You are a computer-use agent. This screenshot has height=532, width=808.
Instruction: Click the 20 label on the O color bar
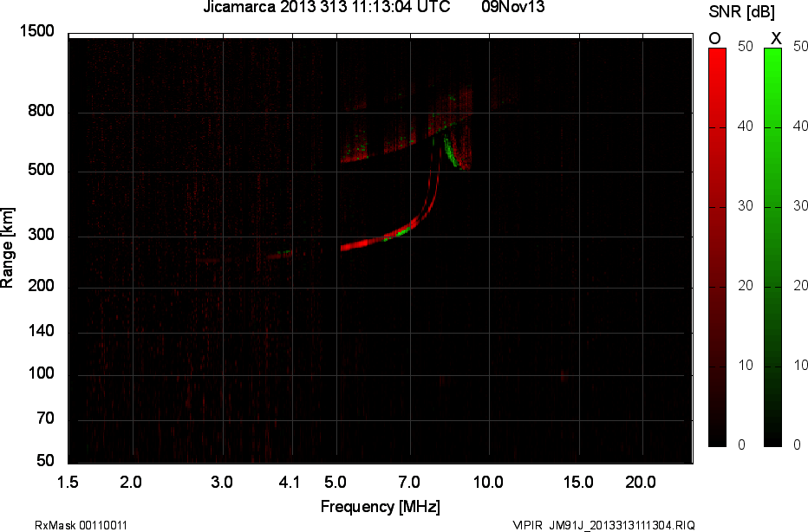tap(745, 285)
